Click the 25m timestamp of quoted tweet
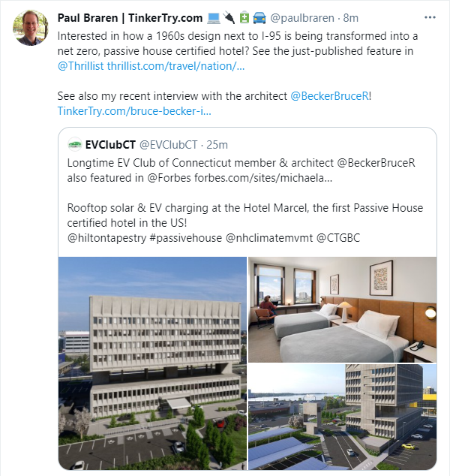 [217, 145]
